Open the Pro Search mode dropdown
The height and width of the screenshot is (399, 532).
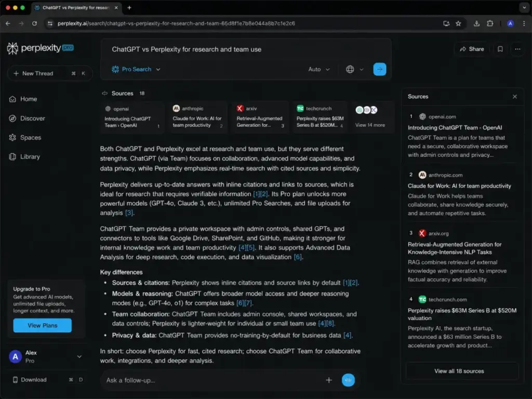point(136,69)
